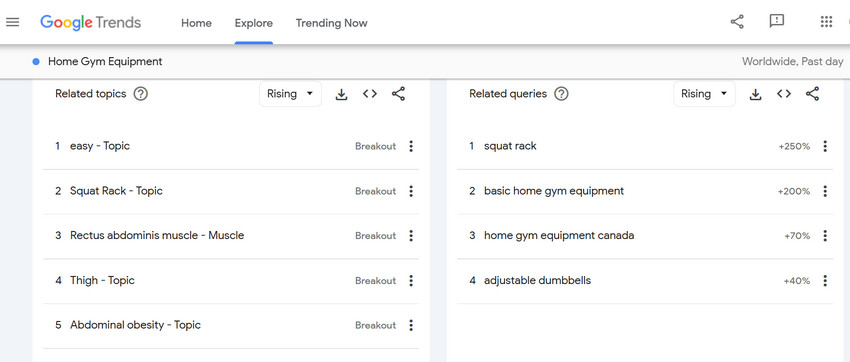Screen dimensions: 850x362
Task: Open Related queries Rising dropdown
Action: point(704,94)
